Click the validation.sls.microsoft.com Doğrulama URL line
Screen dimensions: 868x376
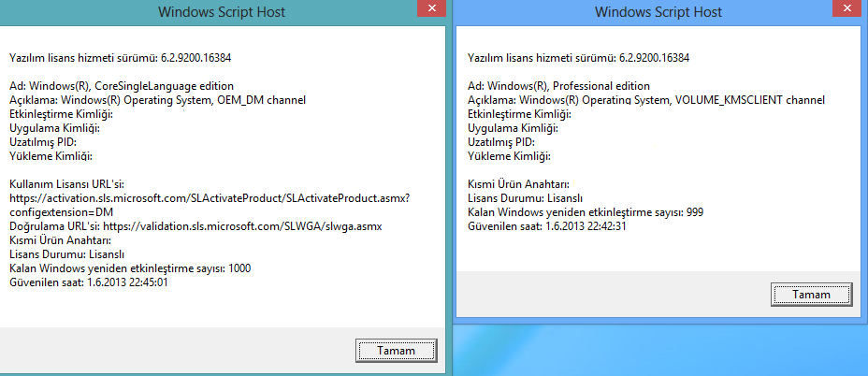coord(196,226)
